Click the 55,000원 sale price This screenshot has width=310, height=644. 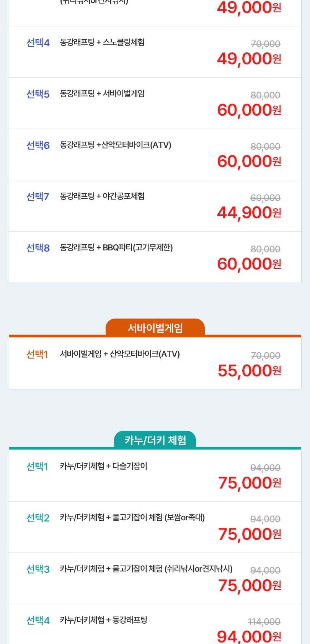pos(249,371)
